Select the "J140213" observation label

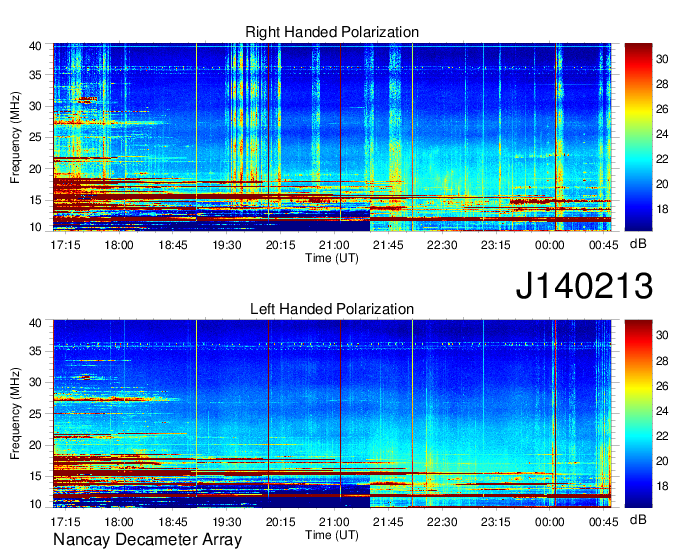584,285
